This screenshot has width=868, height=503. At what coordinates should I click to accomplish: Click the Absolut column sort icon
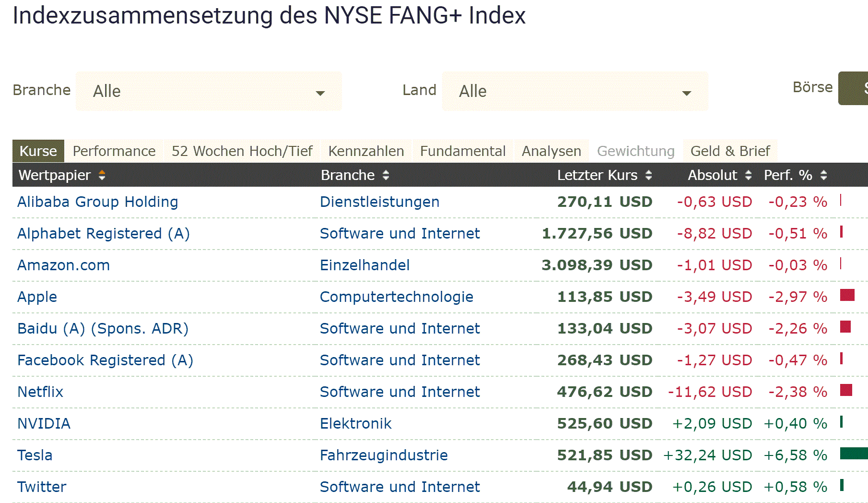[748, 175]
